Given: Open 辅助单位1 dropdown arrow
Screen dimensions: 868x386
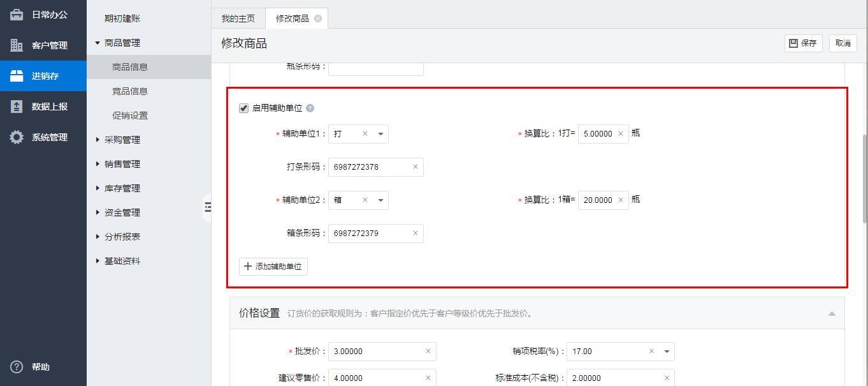Looking at the screenshot, I should 380,134.
